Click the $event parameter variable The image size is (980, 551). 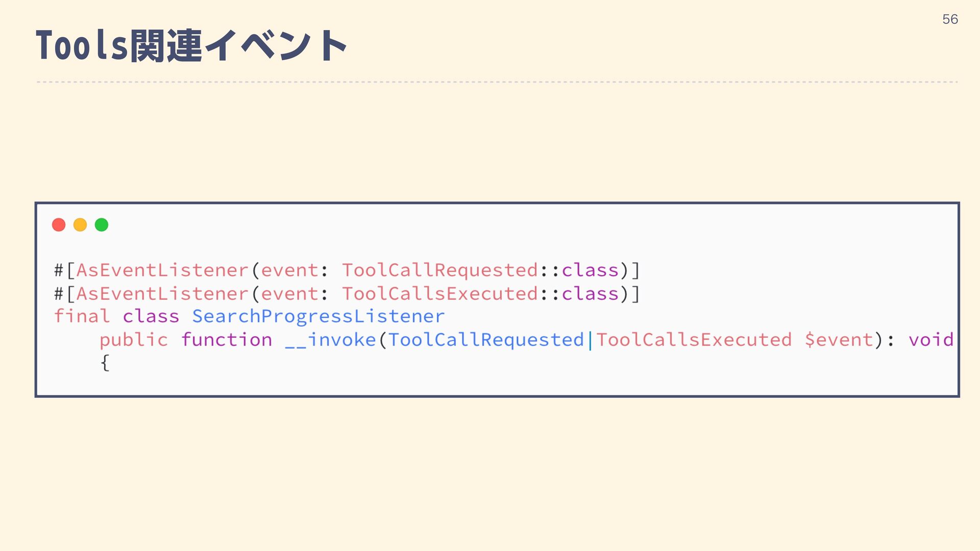click(839, 340)
